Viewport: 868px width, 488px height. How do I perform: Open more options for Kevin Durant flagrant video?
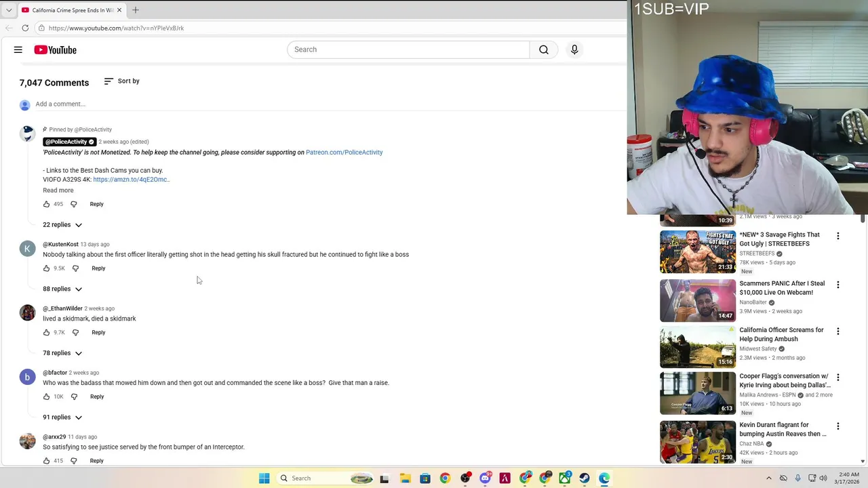838,426
